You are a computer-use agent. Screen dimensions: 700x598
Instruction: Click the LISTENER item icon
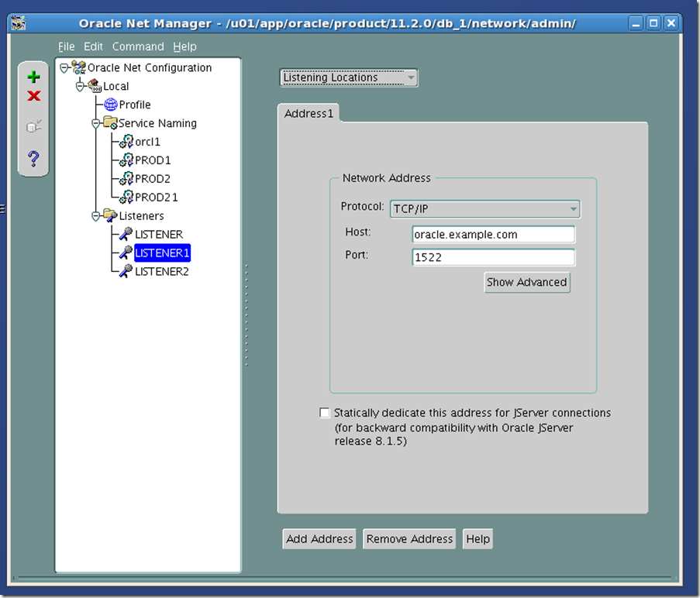tap(126, 234)
